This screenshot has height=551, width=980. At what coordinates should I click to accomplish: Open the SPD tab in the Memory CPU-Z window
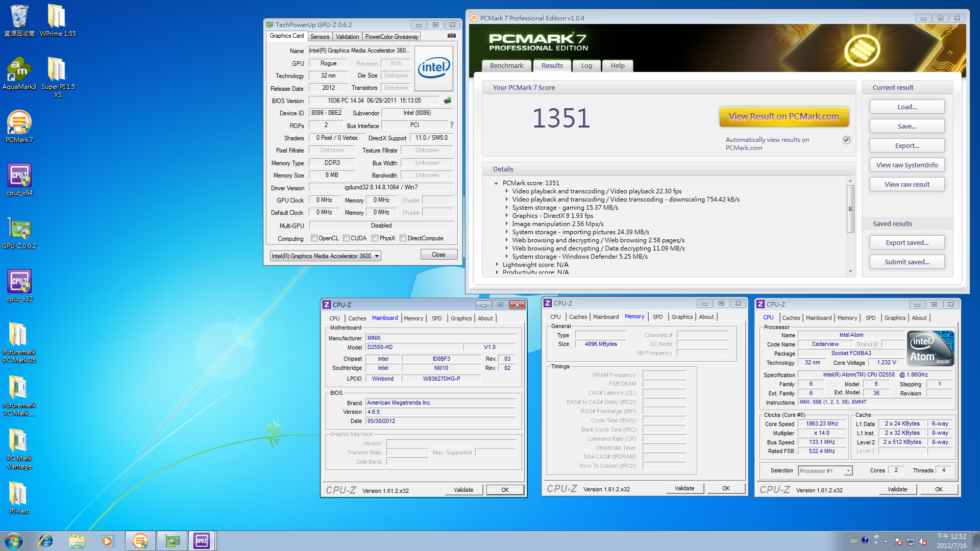coord(657,317)
